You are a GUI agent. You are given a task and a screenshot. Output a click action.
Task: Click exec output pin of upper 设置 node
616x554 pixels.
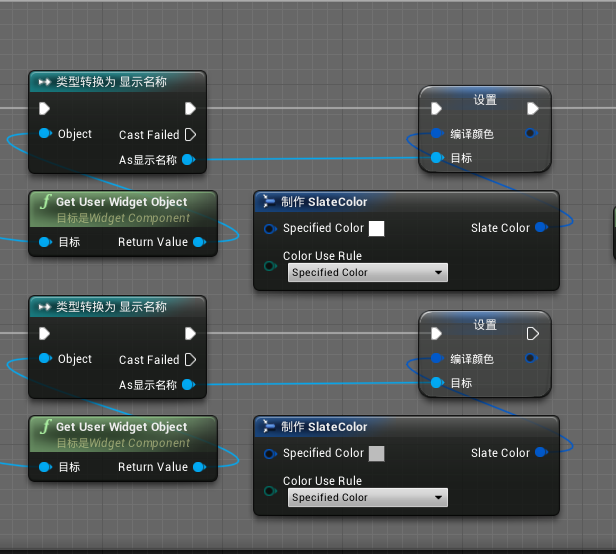533,108
